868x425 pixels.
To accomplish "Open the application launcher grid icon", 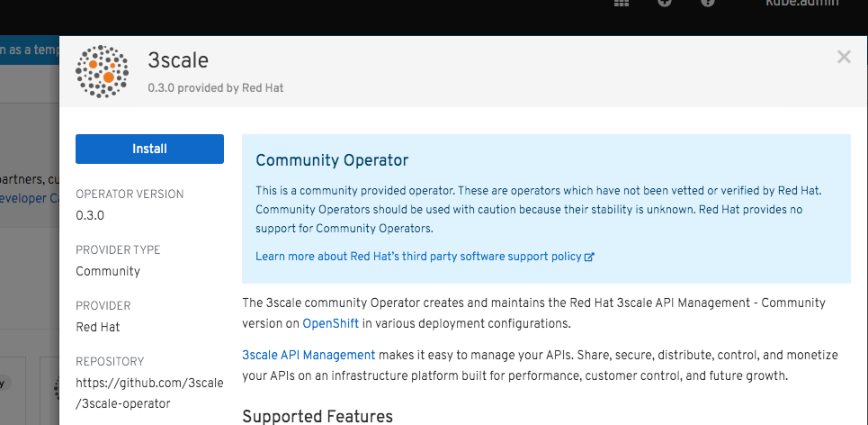I will (622, 3).
